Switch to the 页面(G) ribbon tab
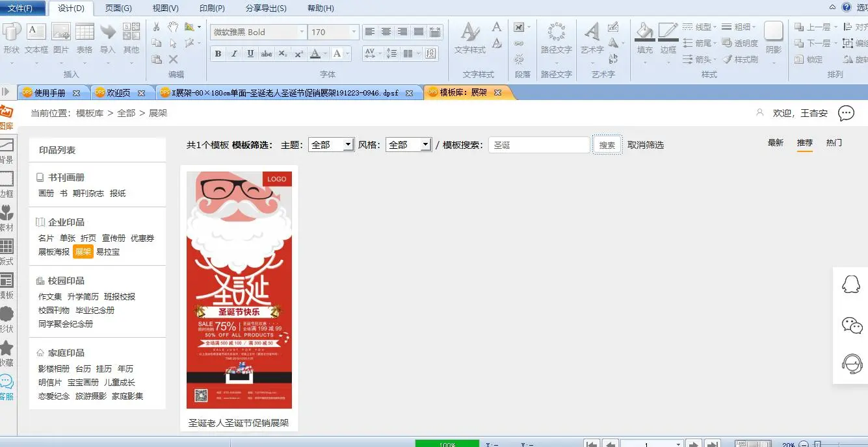The width and height of the screenshot is (868, 447). point(118,8)
